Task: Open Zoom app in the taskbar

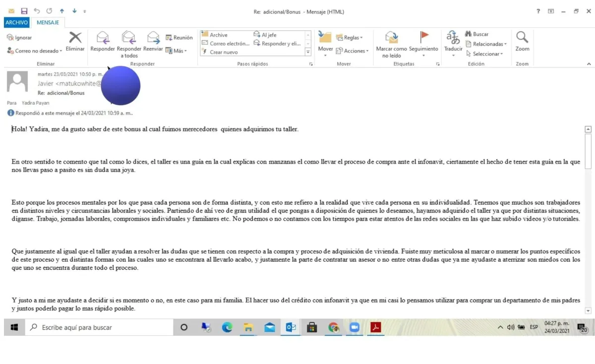Action: pyautogui.click(x=354, y=327)
